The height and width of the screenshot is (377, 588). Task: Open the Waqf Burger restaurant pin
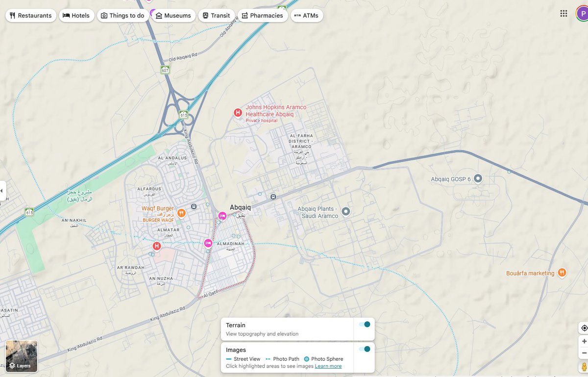coord(182,213)
